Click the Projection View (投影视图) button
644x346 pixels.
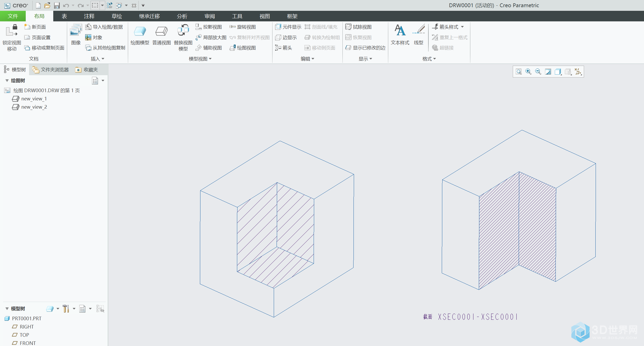209,27
